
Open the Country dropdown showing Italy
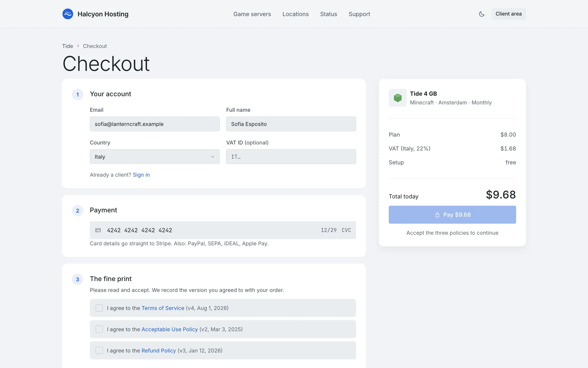coord(155,157)
